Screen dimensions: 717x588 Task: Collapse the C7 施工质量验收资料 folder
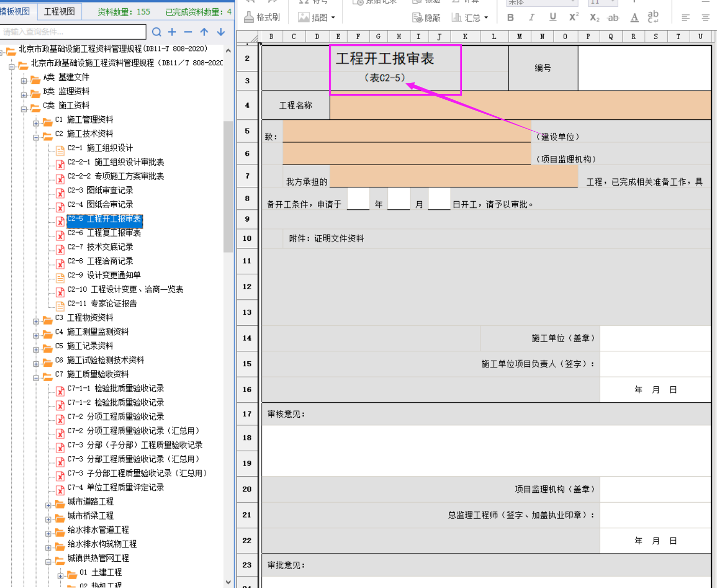tap(36, 378)
